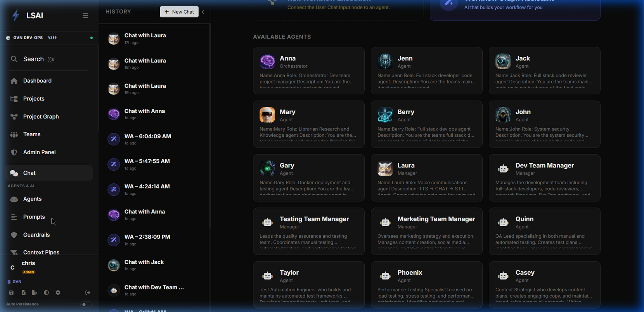The width and height of the screenshot is (644, 312).
Task: Click the save icon in sidebar footer
Action: coord(11,293)
